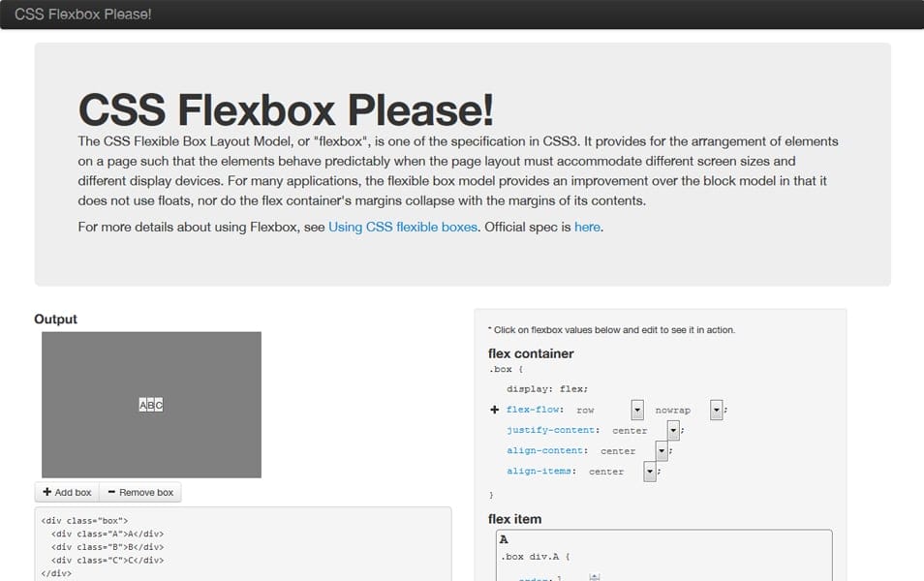Screen dimensions: 924x581
Task: Click the stepper arrows for the order value
Action: 594,578
